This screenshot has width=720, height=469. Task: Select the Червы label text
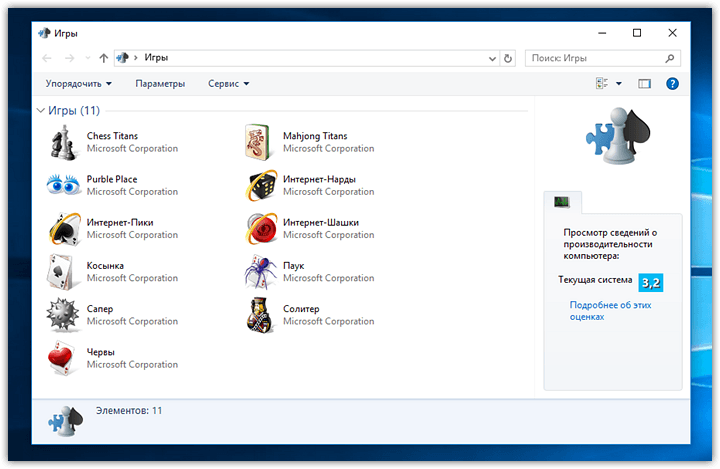(101, 352)
